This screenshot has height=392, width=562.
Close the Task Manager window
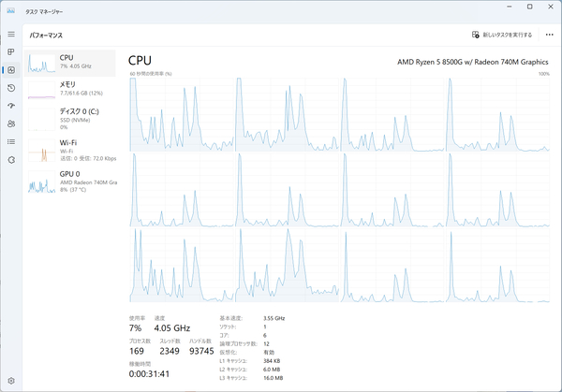pyautogui.click(x=551, y=7)
